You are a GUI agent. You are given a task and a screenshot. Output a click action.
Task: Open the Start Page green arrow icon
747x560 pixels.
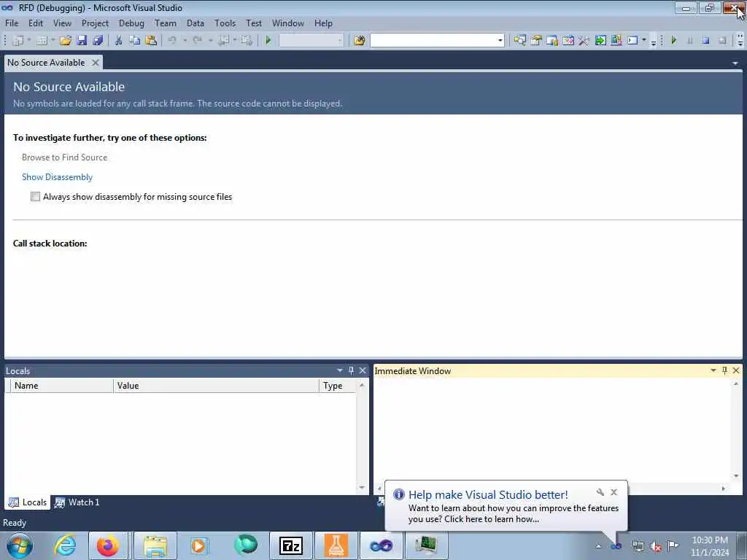click(600, 41)
